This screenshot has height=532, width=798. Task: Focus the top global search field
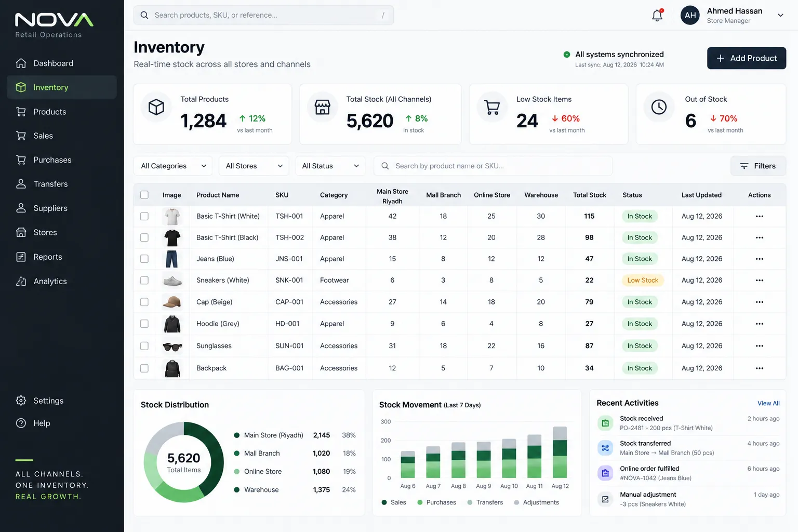click(263, 15)
